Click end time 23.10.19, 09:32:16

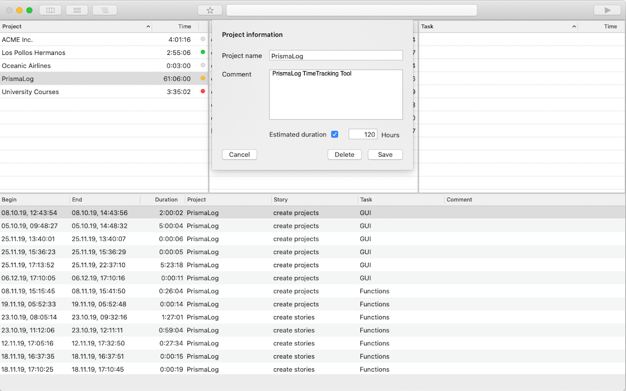[x=99, y=317]
